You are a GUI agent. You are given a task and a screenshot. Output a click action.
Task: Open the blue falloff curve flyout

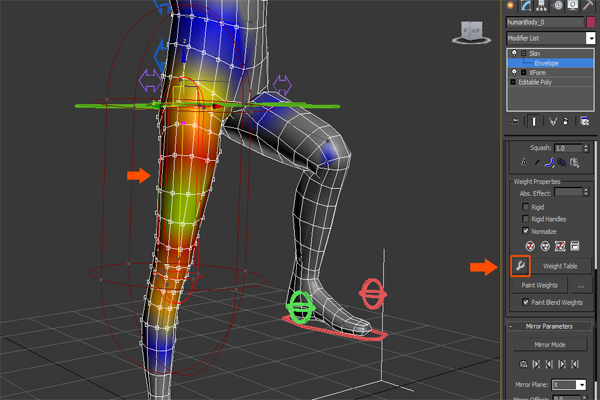[x=549, y=162]
